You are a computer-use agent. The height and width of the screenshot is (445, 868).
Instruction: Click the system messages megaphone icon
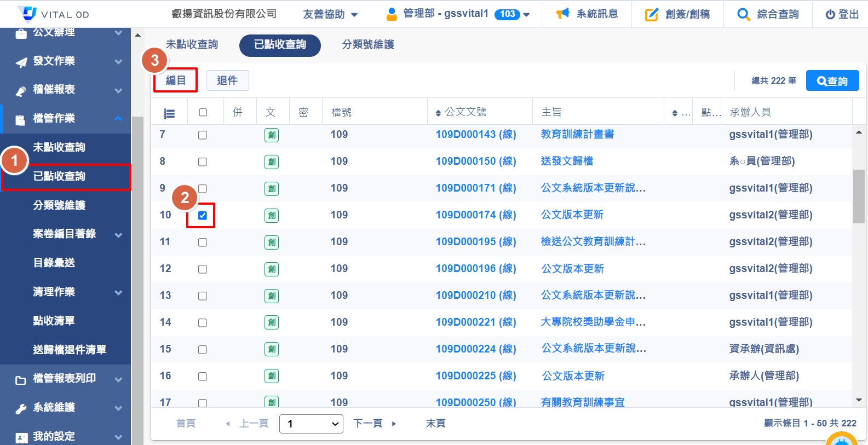coord(562,14)
